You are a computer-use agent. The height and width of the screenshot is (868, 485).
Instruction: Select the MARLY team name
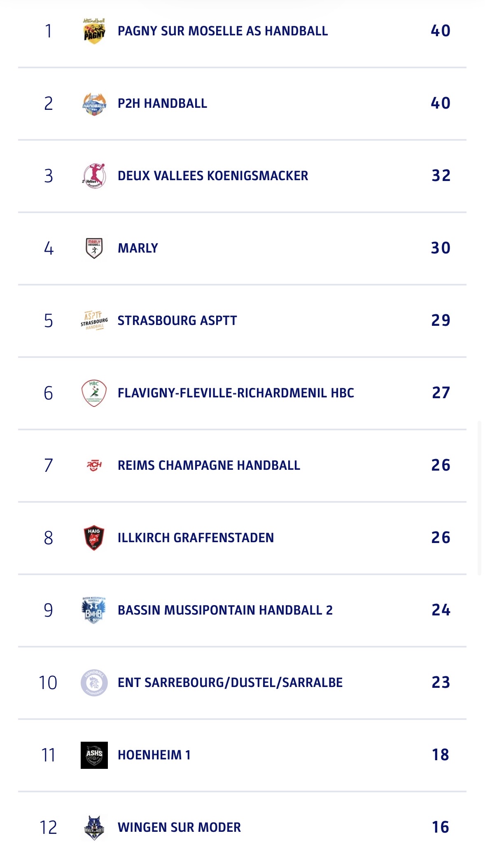coord(138,248)
